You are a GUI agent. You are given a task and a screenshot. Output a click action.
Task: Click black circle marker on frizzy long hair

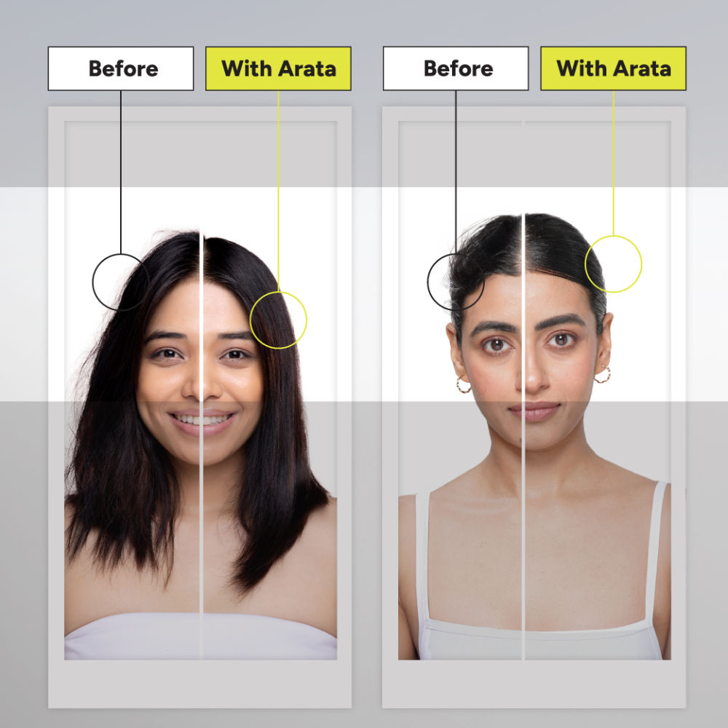pyautogui.click(x=120, y=282)
